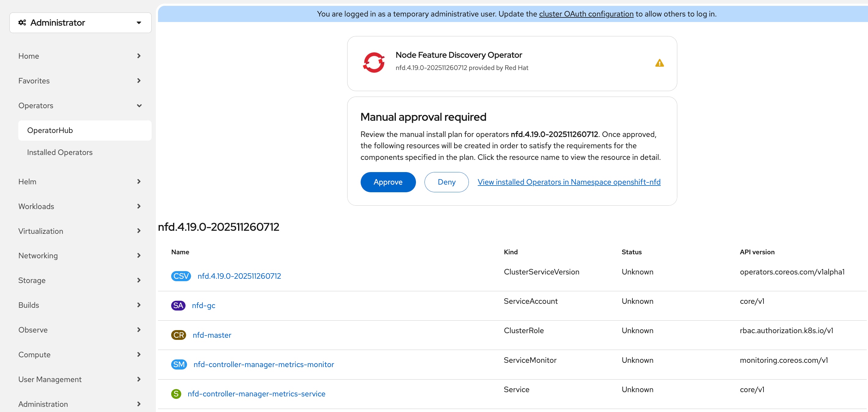
Task: Click the Status column header
Action: [x=631, y=252]
